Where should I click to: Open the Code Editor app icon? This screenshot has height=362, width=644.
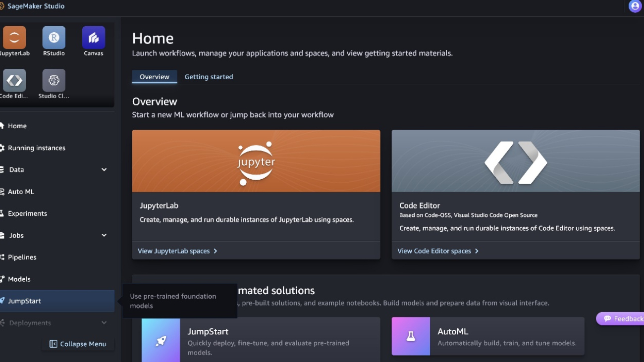pos(14,80)
